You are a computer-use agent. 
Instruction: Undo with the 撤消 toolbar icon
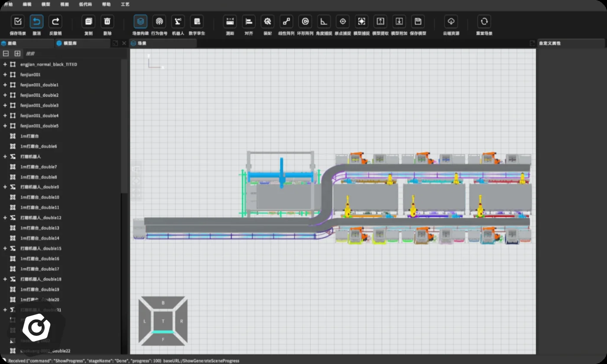coord(36,22)
